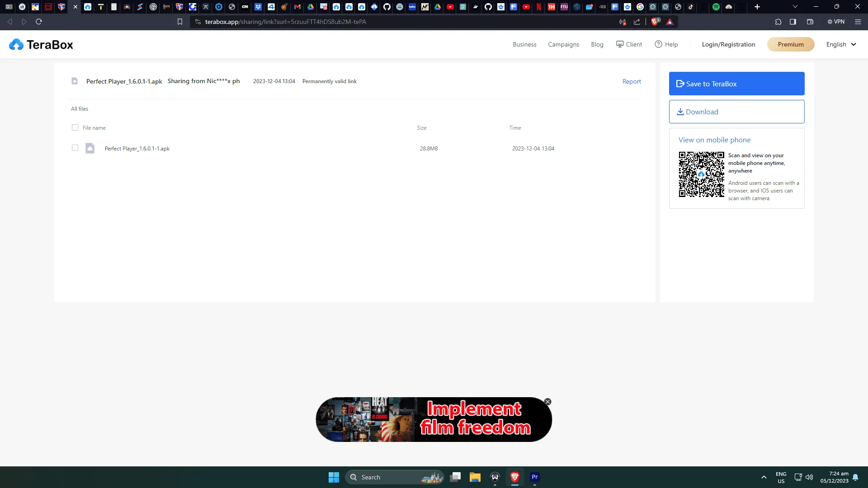
Task: Click View on mobile phone heading
Action: (x=714, y=140)
